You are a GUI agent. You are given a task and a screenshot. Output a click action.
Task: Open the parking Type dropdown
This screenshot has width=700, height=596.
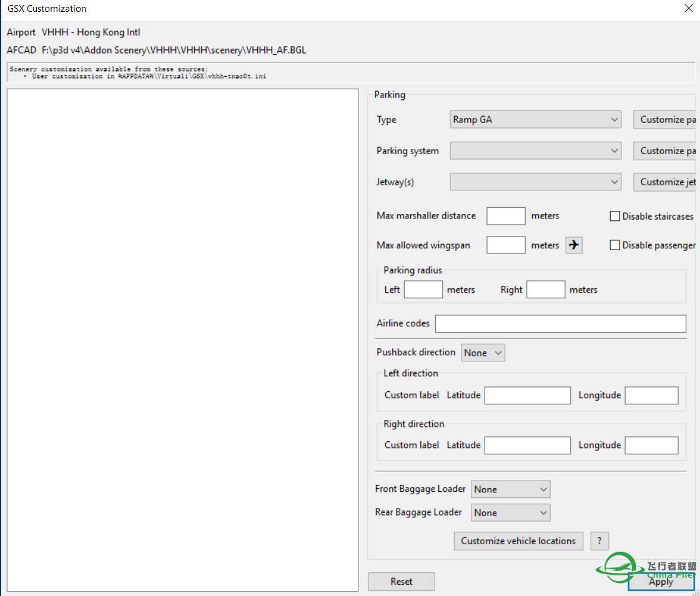coord(535,120)
